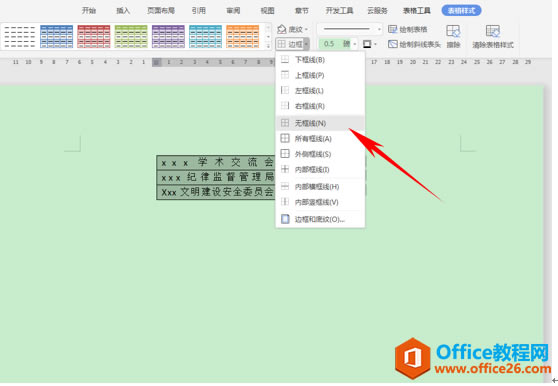Select the Eraser (擦除) tool

(453, 36)
